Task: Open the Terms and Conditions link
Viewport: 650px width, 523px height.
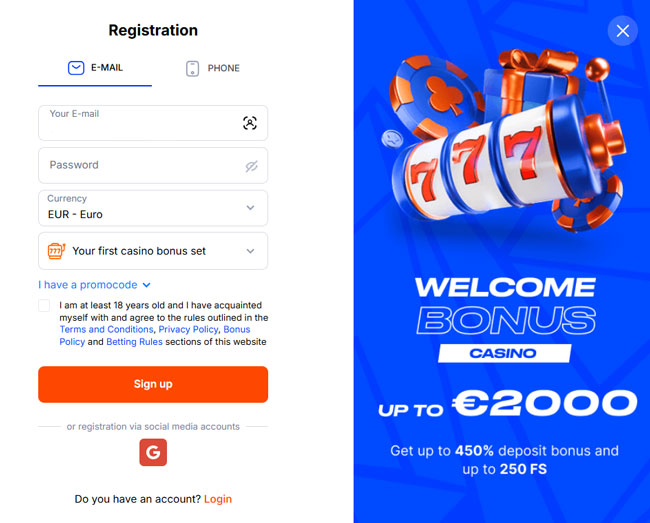Action: (107, 329)
